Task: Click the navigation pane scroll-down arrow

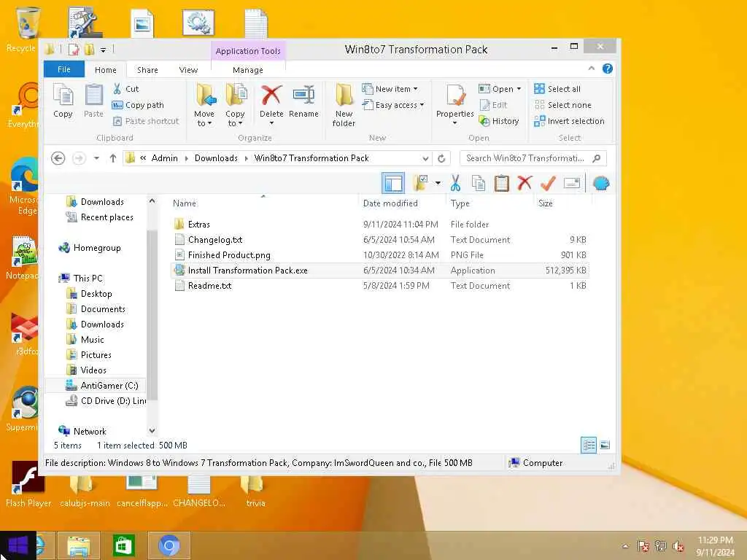Action: 152,431
